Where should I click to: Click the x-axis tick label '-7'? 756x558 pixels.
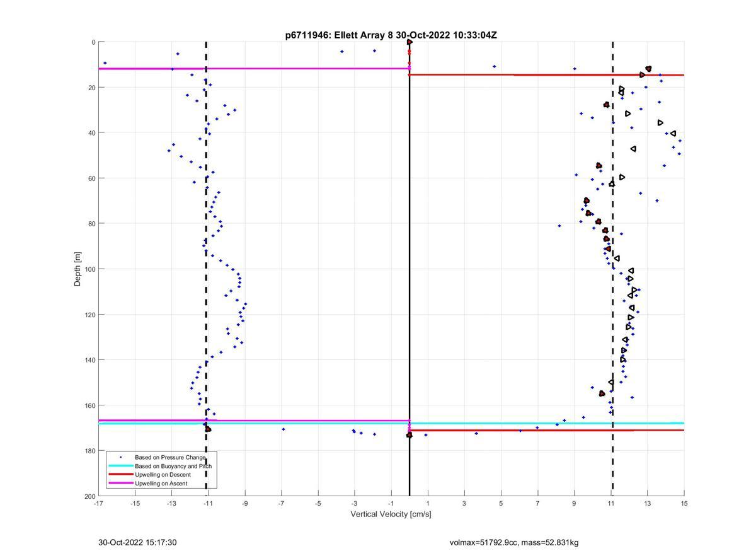tap(281, 504)
